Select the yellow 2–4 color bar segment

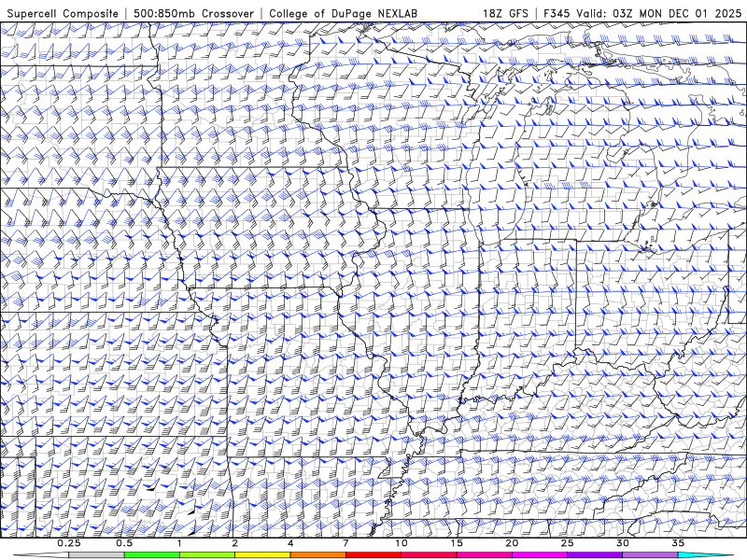coord(262,555)
